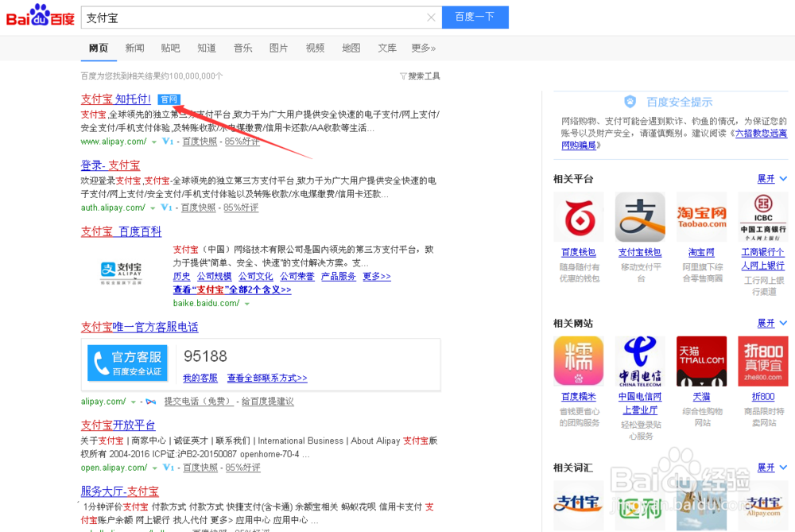Open the 服务大厅-支付宝 result
Viewport: 795px width, 532px height.
tap(120, 491)
